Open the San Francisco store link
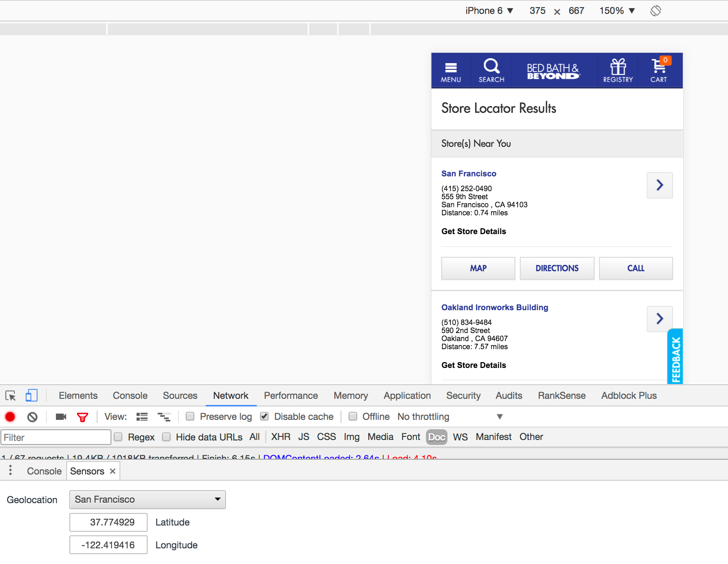 [469, 174]
